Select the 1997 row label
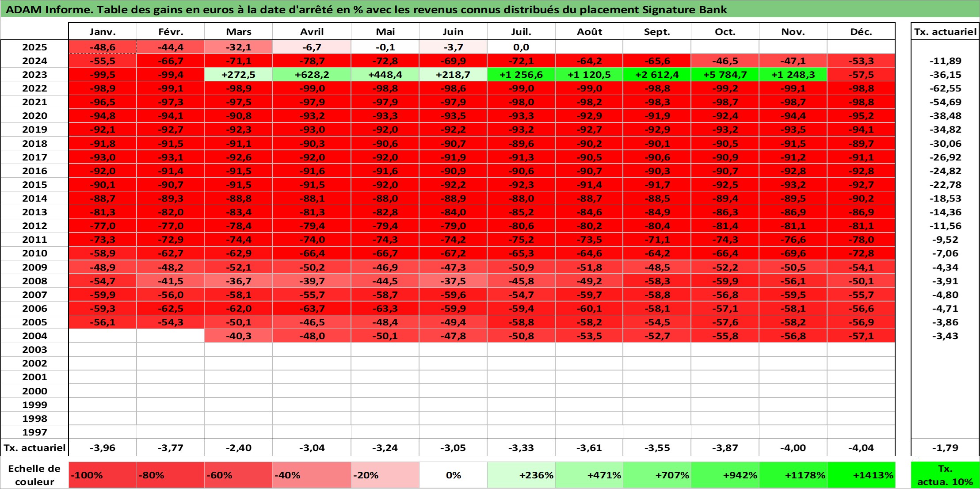Viewport: 980px width, 489px height. [x=34, y=432]
